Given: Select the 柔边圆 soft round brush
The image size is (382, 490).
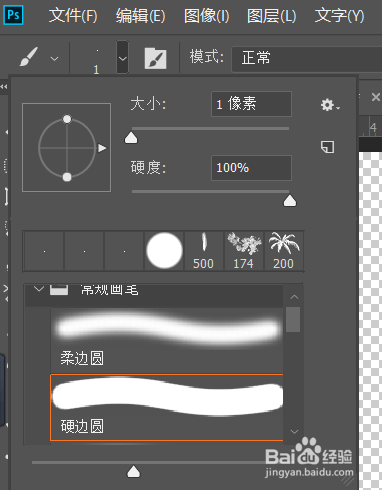Looking at the screenshot, I should tap(167, 340).
